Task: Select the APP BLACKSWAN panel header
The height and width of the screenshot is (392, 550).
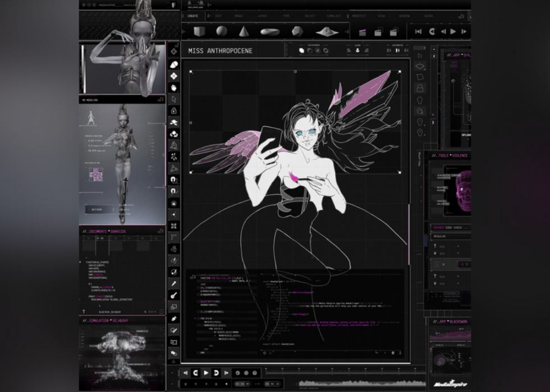Action: tap(450, 321)
